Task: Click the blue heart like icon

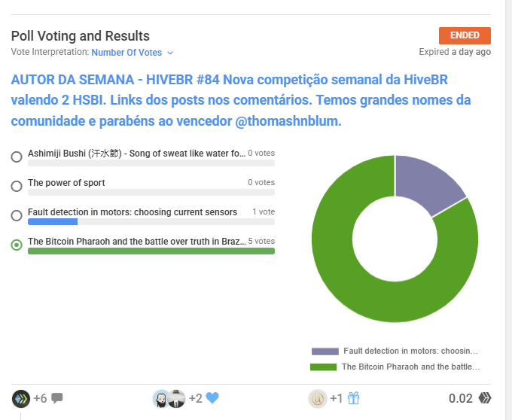Action: point(212,398)
